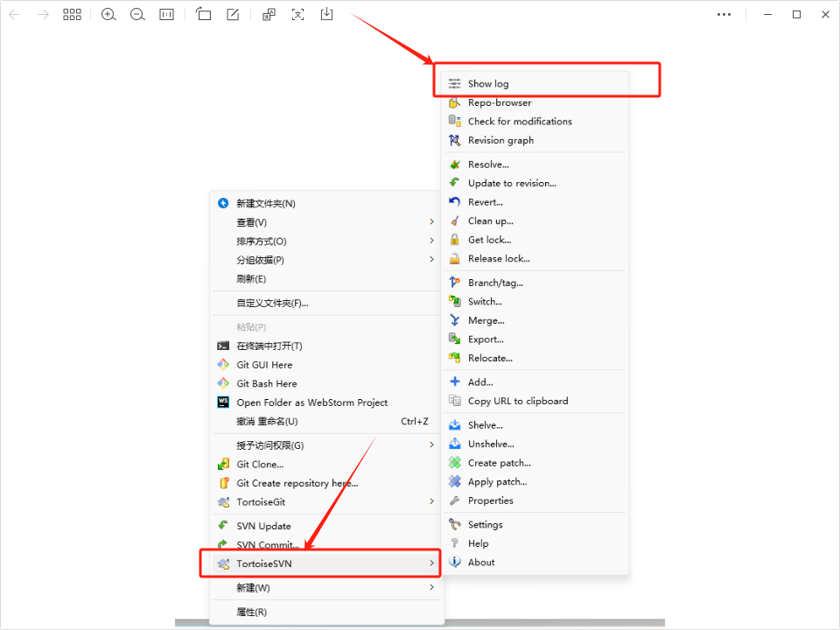Click the Merge arrows icon
The height and width of the screenshot is (630, 840).
click(x=454, y=320)
